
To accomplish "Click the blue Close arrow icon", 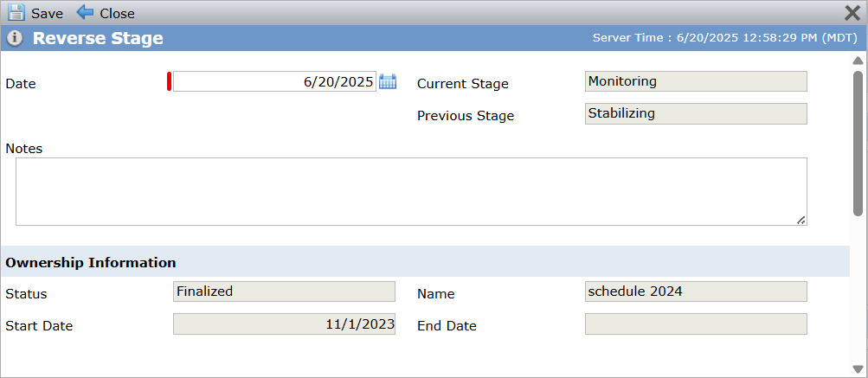I will pyautogui.click(x=85, y=12).
